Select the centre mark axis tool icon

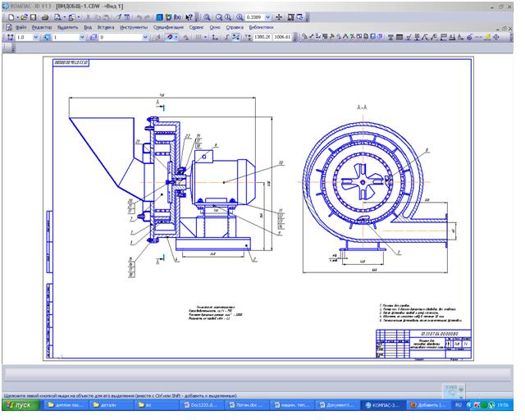click(495, 37)
